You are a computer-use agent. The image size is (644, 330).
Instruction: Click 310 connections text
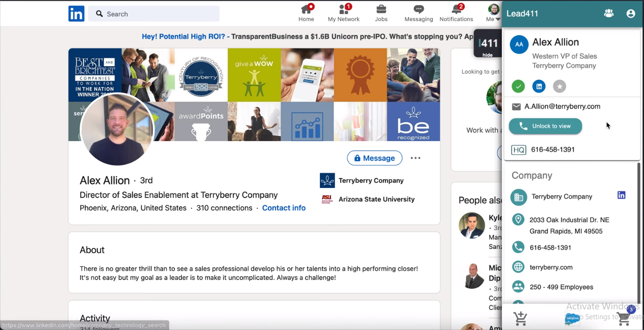pos(224,208)
